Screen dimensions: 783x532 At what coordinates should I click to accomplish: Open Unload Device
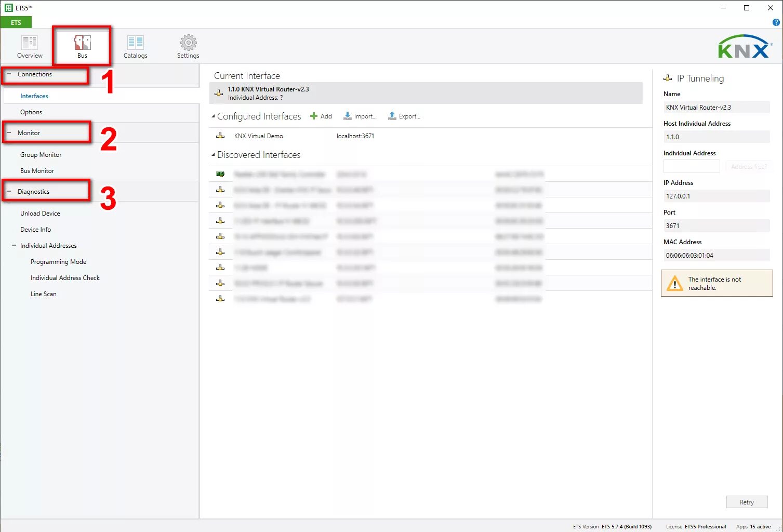coord(40,214)
